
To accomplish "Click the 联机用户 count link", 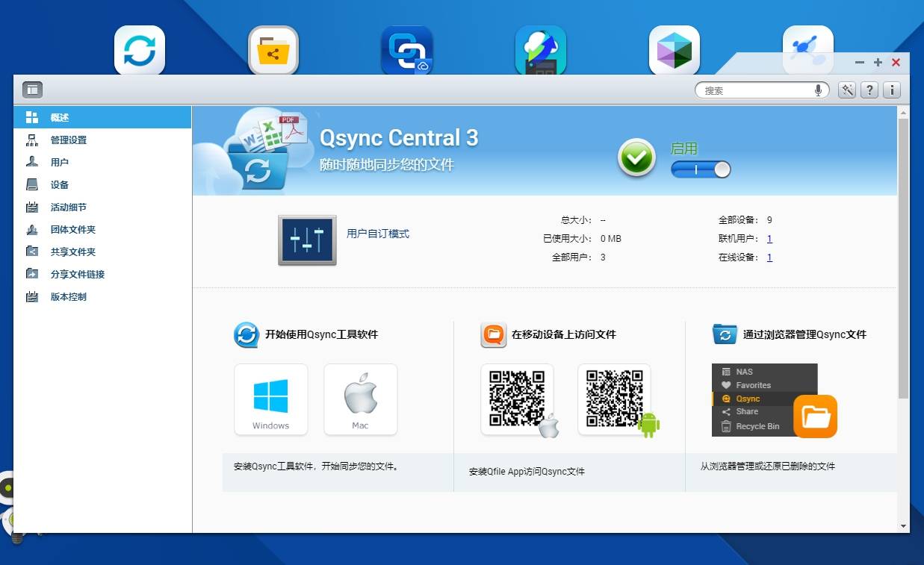I will [x=769, y=239].
